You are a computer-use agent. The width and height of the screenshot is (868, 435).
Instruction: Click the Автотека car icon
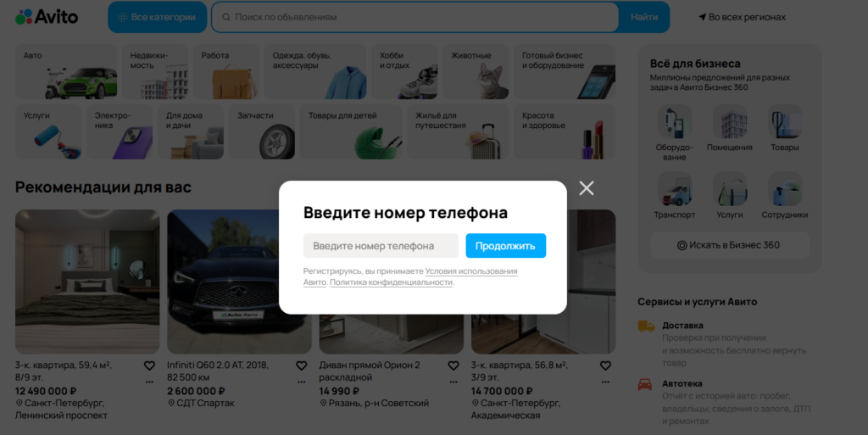coord(645,384)
